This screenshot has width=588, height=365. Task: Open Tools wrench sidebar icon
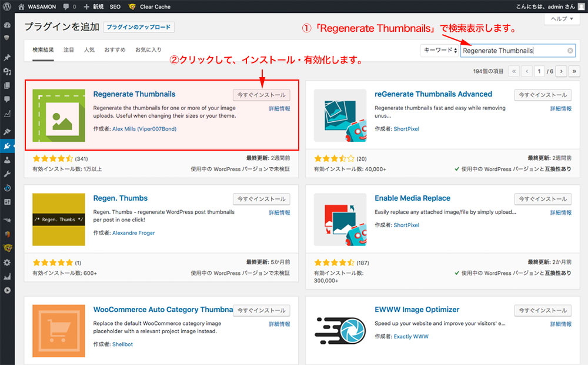tap(7, 174)
